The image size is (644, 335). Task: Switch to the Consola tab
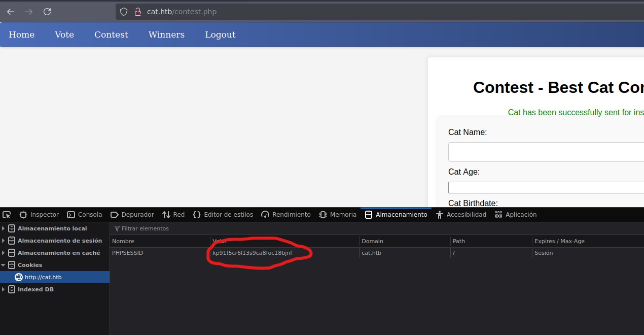(85, 215)
